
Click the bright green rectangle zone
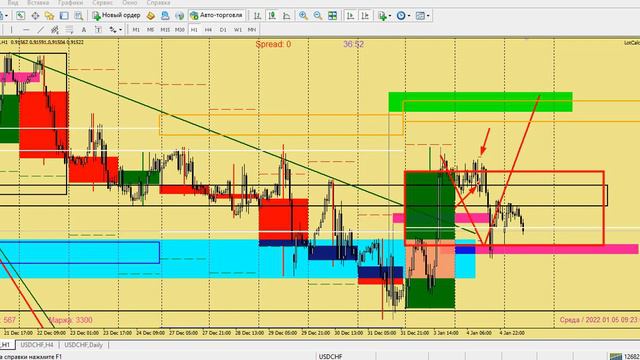480,102
